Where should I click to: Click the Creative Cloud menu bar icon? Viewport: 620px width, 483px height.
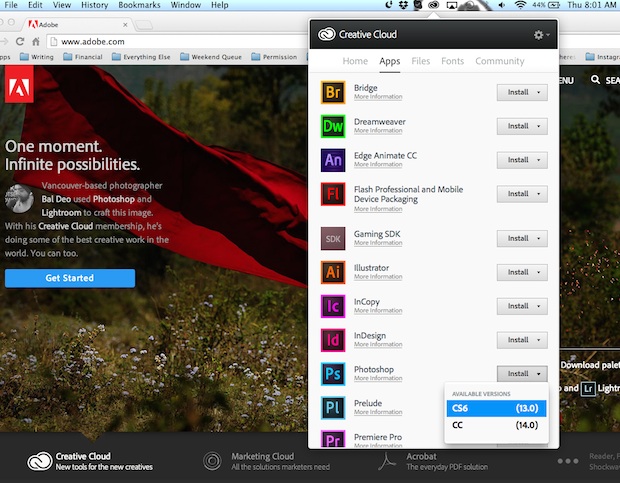(x=433, y=5)
